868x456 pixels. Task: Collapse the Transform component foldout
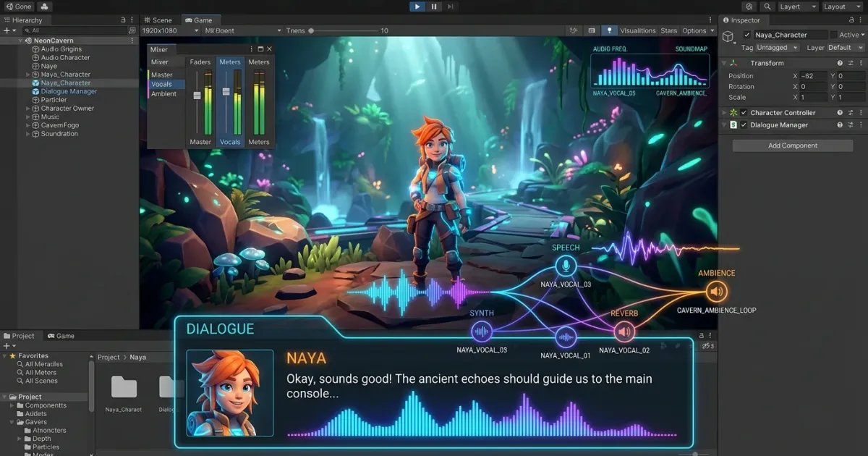(724, 63)
